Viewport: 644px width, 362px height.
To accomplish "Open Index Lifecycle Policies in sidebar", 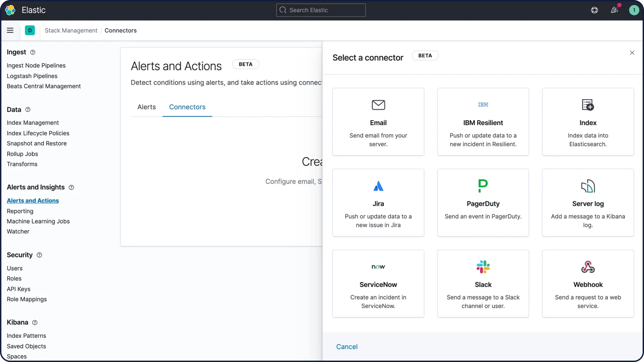I will [x=38, y=133].
